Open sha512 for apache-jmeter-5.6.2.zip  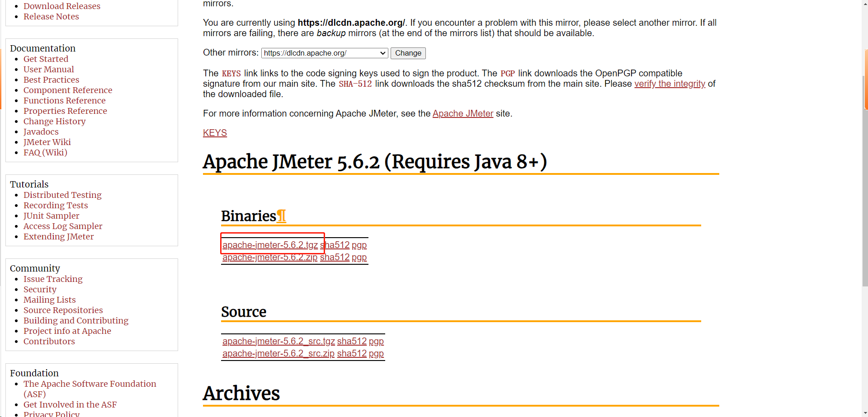coord(335,257)
